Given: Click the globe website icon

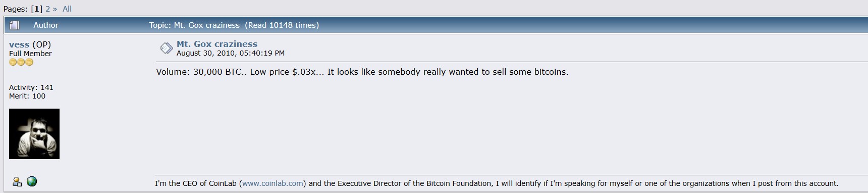Looking at the screenshot, I should (x=32, y=181).
